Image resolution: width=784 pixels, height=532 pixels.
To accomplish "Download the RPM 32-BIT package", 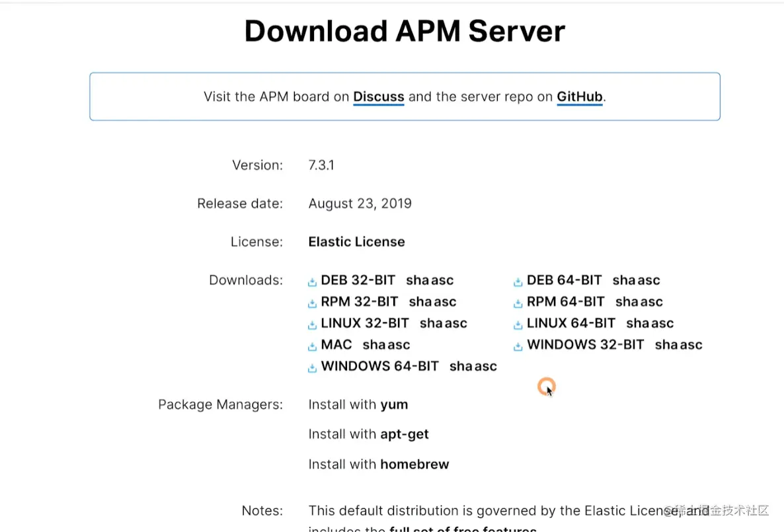I will [x=360, y=301].
